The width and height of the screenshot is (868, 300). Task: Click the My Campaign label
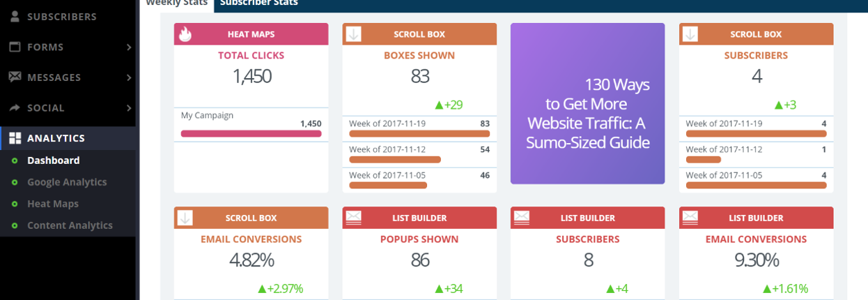(207, 115)
